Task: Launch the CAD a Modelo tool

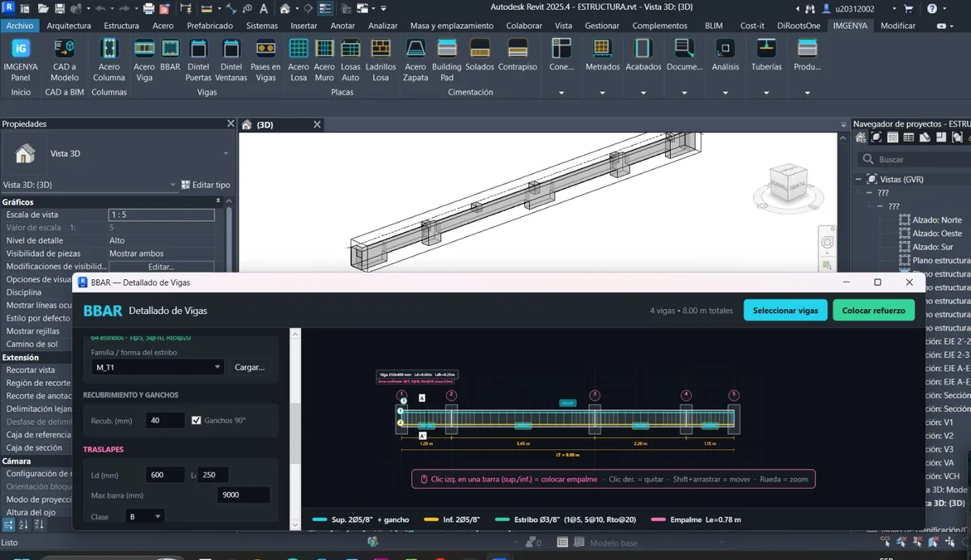Action: pyautogui.click(x=65, y=60)
